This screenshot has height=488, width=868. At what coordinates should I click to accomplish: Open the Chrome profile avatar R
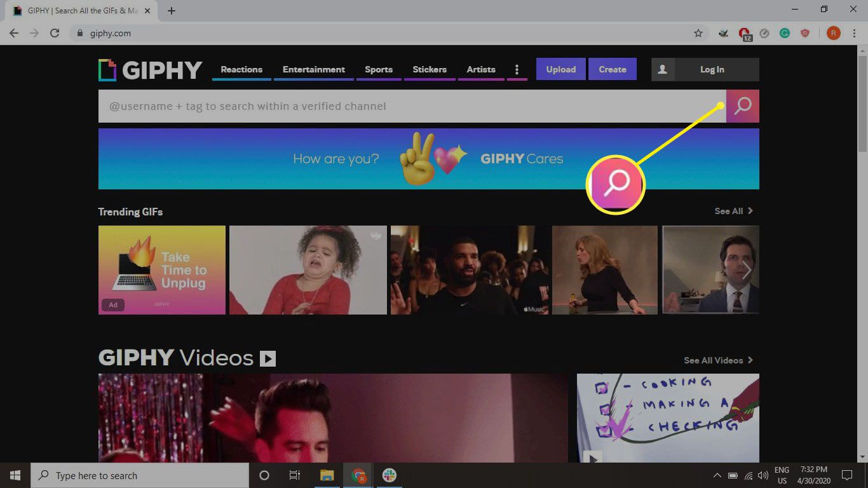pyautogui.click(x=833, y=33)
